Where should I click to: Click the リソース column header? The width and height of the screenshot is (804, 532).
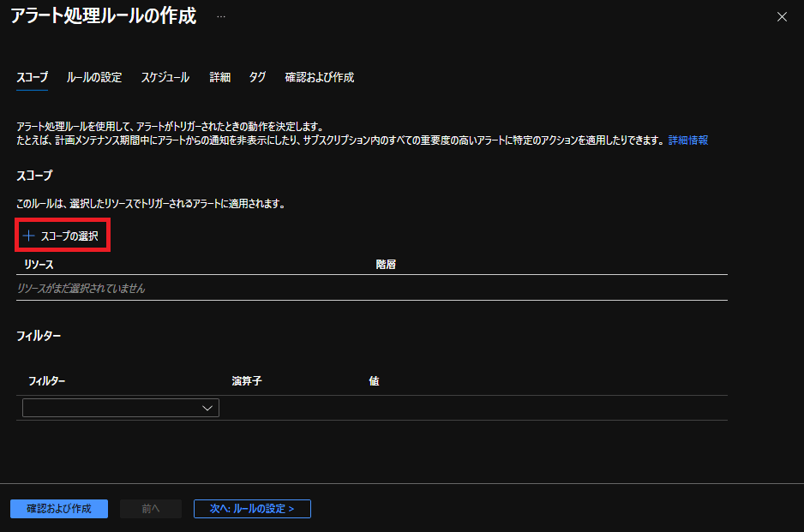pos(39,265)
